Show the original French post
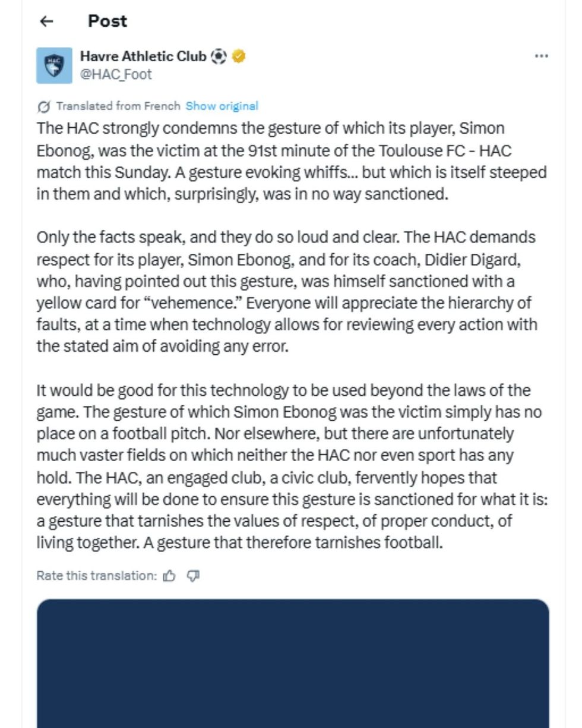 click(x=222, y=106)
